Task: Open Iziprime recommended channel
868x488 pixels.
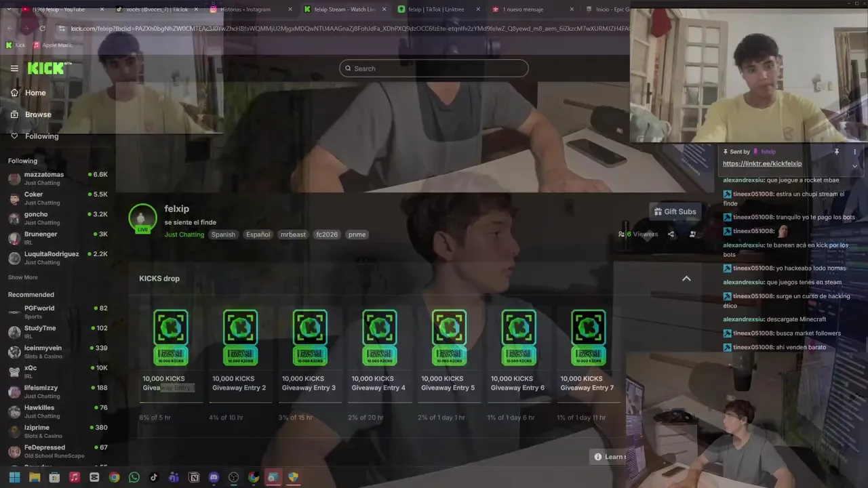Action: pos(58,432)
